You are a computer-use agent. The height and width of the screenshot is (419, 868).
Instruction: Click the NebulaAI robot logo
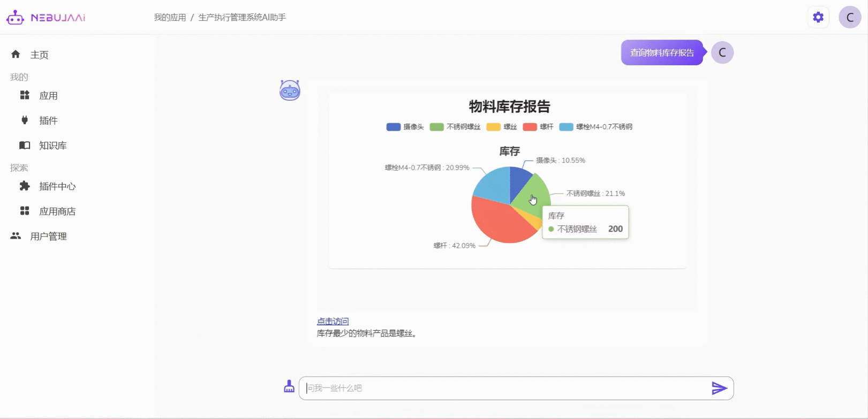coord(15,18)
